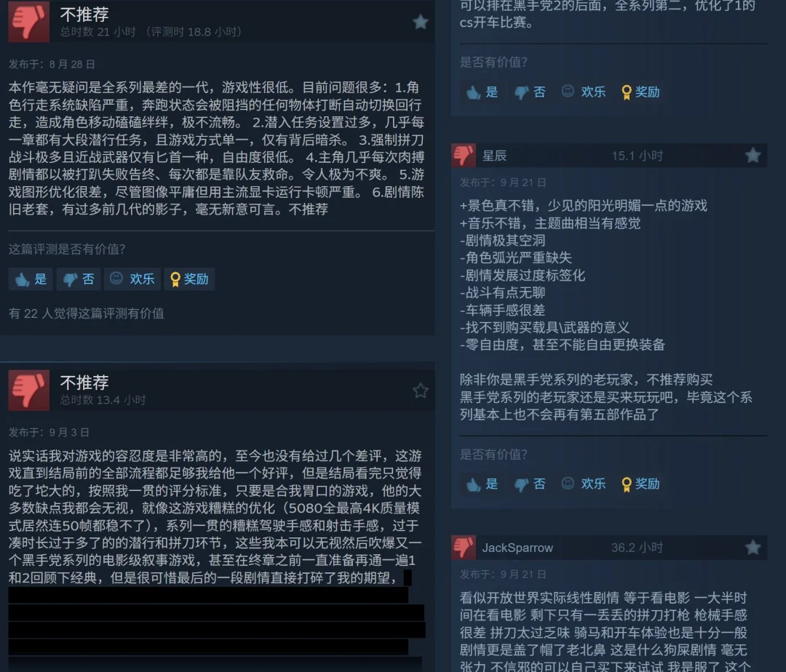The height and width of the screenshot is (672, 786).
Task: Give 奖励 to the 8月28日 review
Action: [x=189, y=279]
